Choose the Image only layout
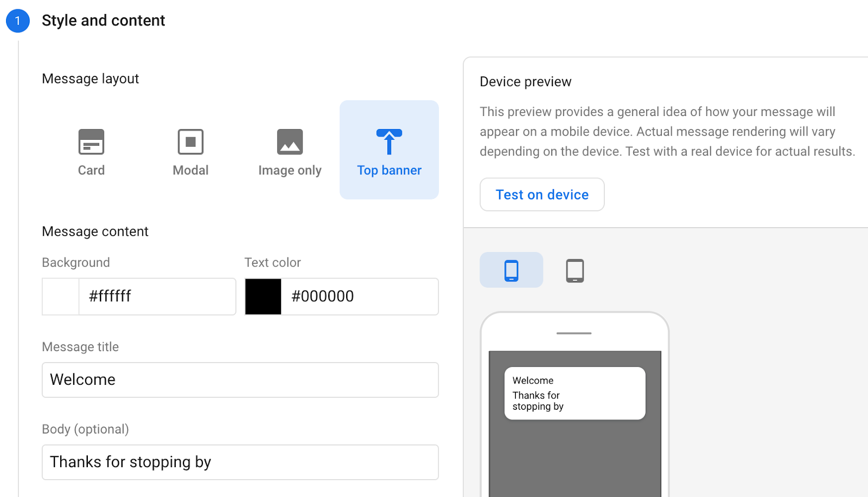 click(x=289, y=151)
